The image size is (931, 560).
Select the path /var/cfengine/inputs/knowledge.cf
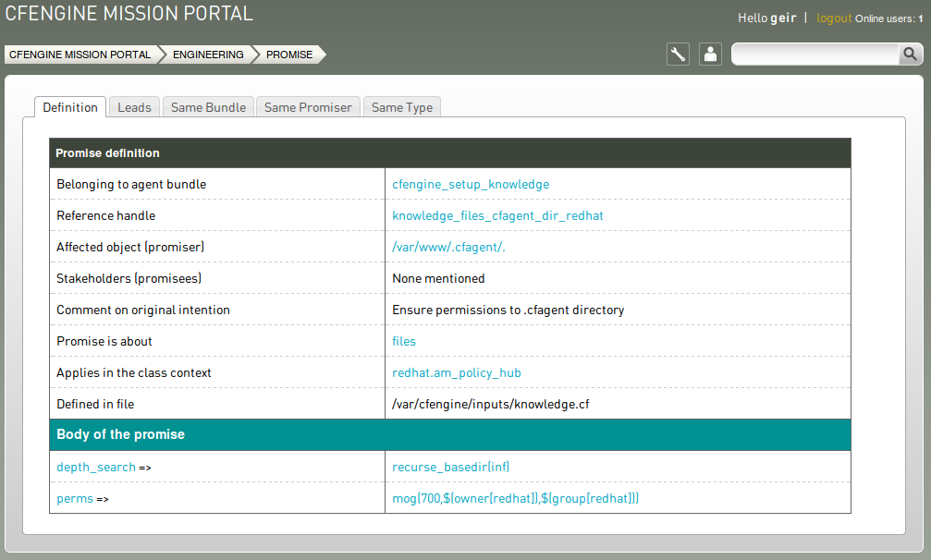(x=490, y=405)
